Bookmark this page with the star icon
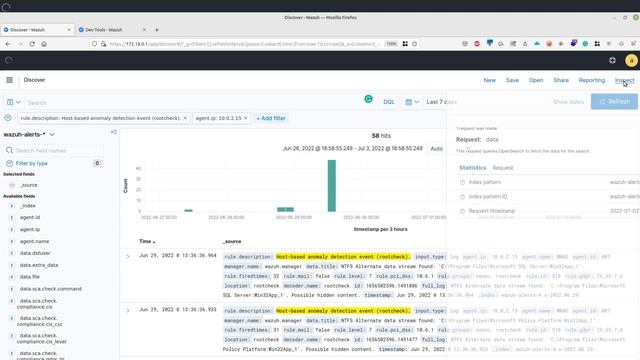This screenshot has height=360, width=640. click(415, 44)
